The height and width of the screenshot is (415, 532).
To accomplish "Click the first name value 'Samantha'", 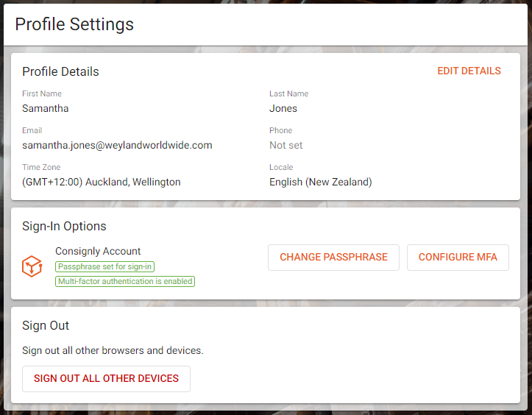I will [x=46, y=109].
